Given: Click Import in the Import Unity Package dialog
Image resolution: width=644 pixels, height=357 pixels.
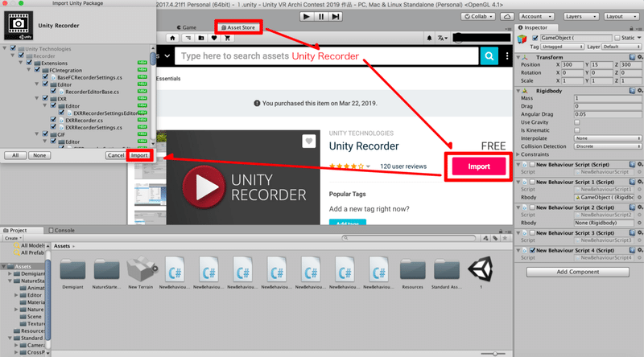Looking at the screenshot, I should (x=139, y=155).
